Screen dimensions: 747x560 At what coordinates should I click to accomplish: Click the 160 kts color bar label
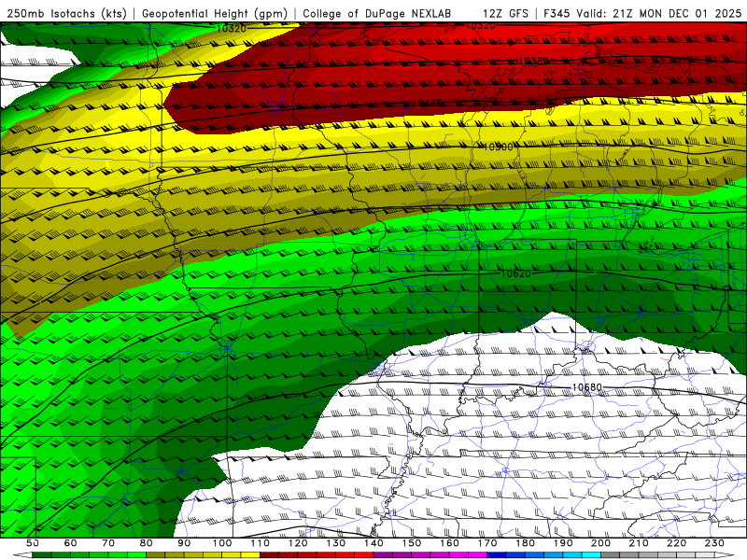(449, 543)
